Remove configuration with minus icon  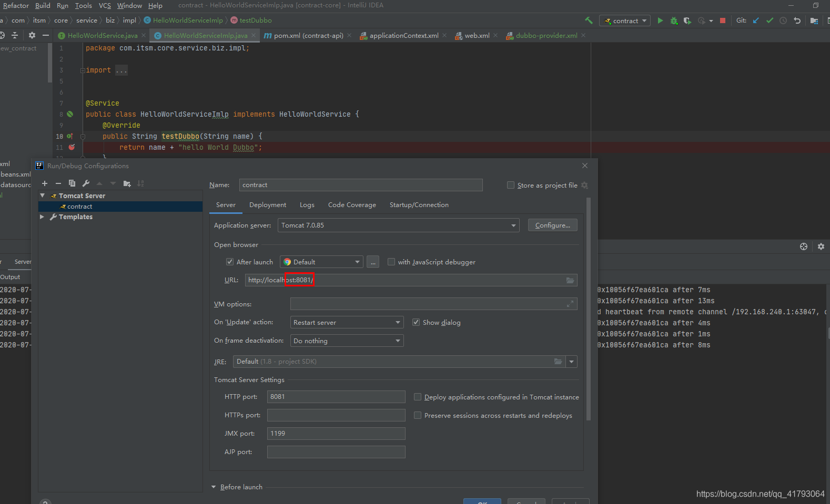(x=58, y=183)
